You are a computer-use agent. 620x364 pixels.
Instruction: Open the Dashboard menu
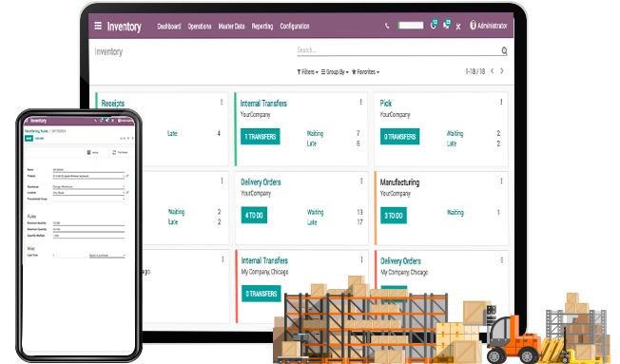[169, 27]
